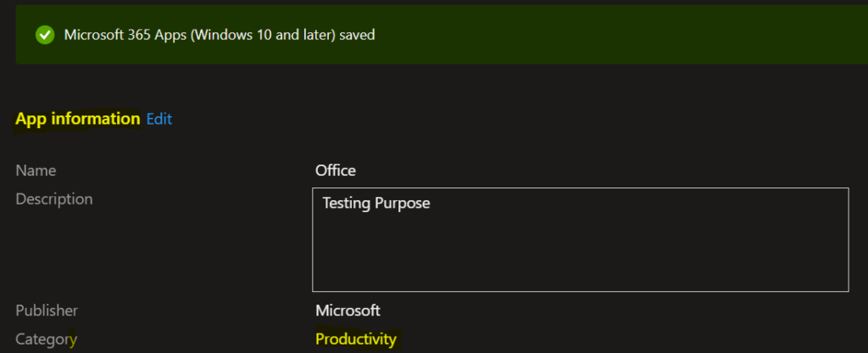The width and height of the screenshot is (868, 353).
Task: Click the word 'saved' in the notification
Action: pyautogui.click(x=357, y=35)
